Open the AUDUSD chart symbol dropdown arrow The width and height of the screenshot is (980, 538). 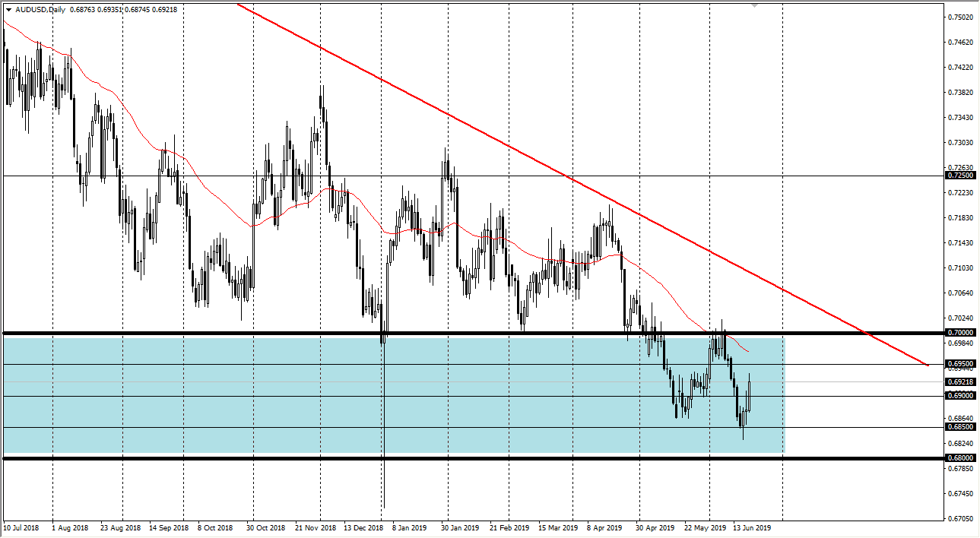(x=9, y=9)
